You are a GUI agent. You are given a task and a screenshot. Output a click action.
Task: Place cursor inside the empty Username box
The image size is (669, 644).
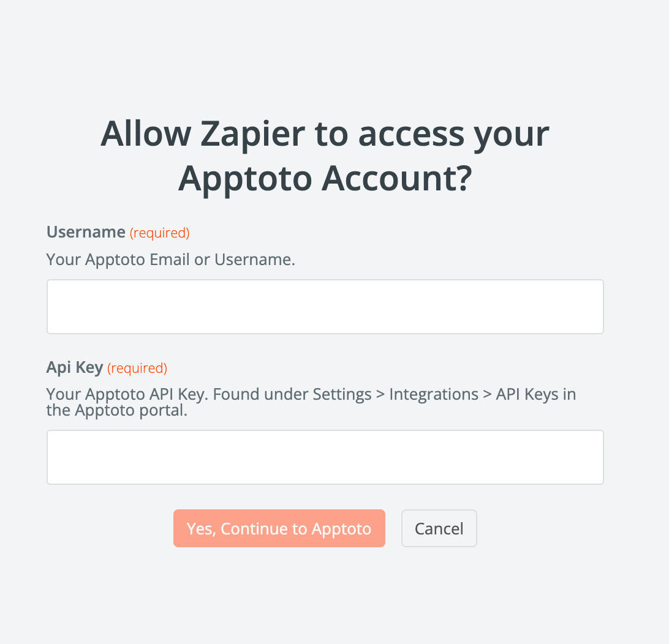tap(325, 306)
